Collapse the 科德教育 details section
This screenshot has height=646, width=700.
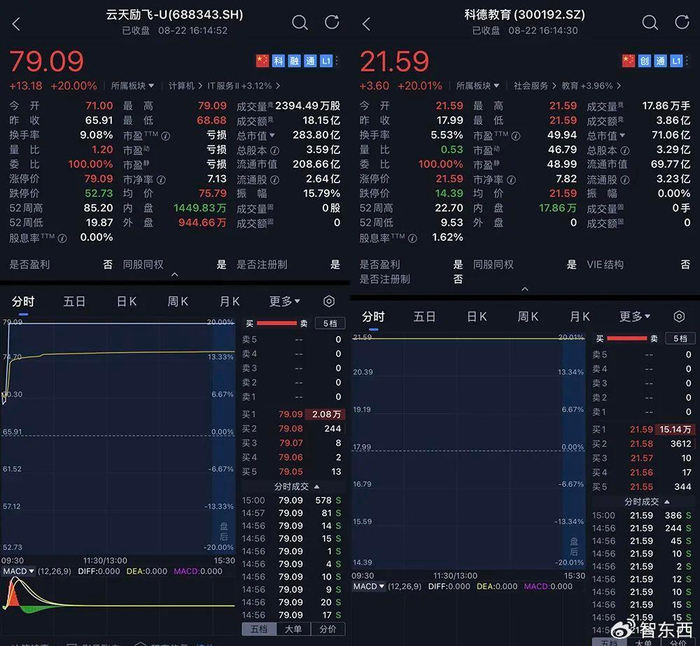[525, 289]
